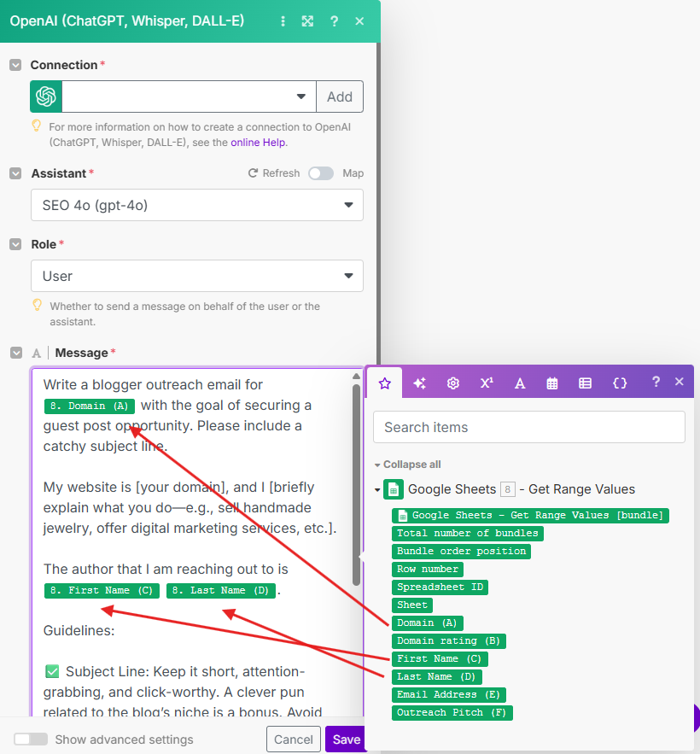Insert the Domain (A) item from list
The height and width of the screenshot is (754, 700).
point(428,623)
